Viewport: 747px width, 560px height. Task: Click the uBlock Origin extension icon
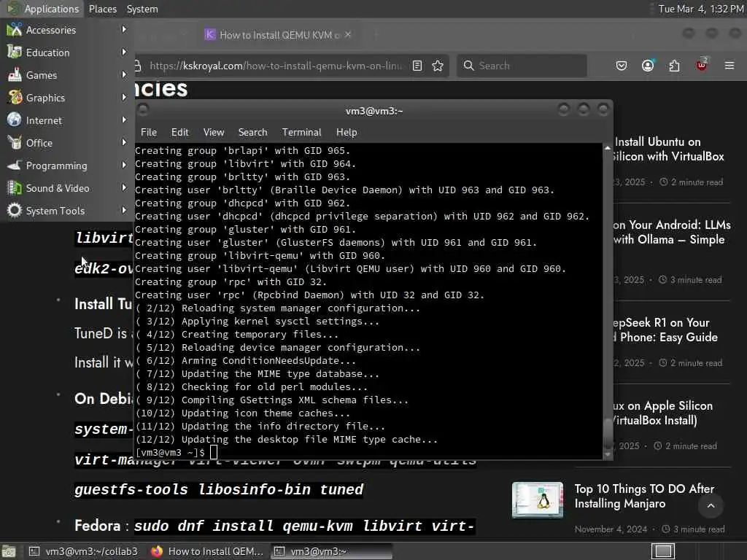pyautogui.click(x=702, y=65)
